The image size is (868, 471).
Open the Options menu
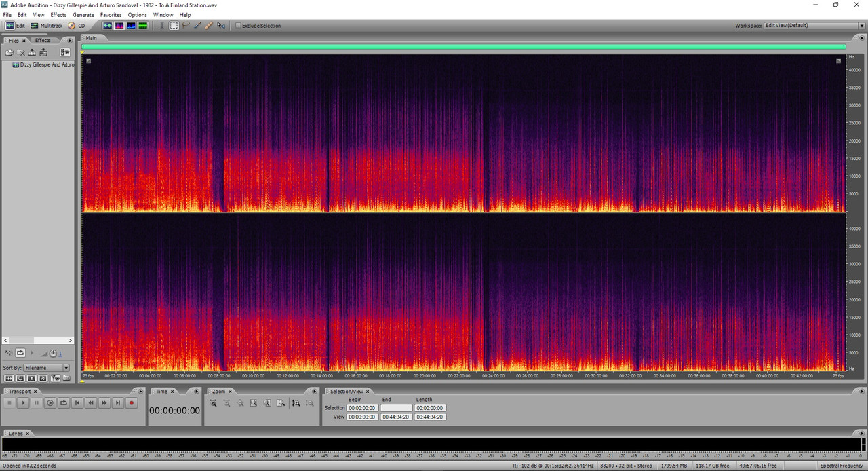click(x=137, y=15)
